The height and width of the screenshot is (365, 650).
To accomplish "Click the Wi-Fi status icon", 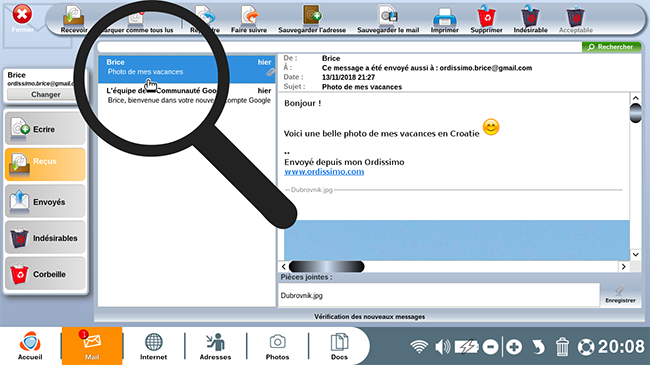I will tap(419, 346).
